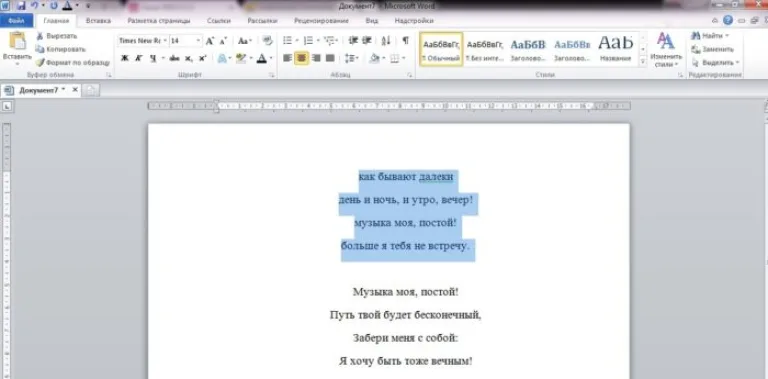Undo the last action in the quick access toolbar
Screen dimensions: 768x379
(34, 6)
